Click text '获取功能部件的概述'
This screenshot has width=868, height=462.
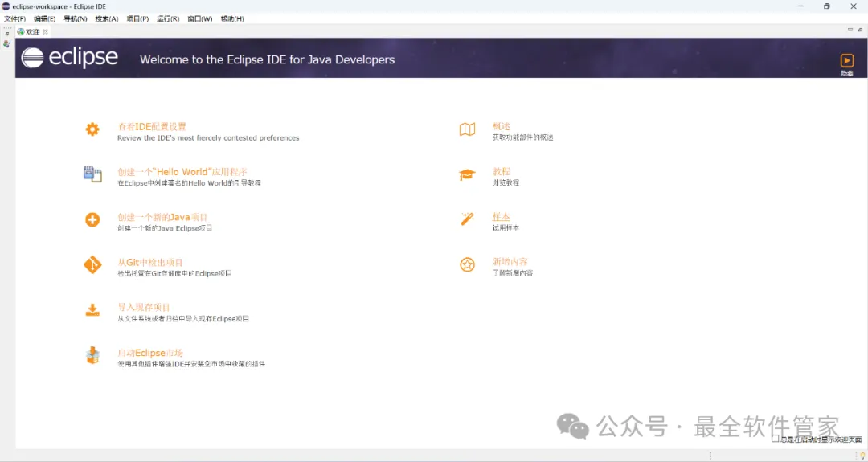point(522,137)
